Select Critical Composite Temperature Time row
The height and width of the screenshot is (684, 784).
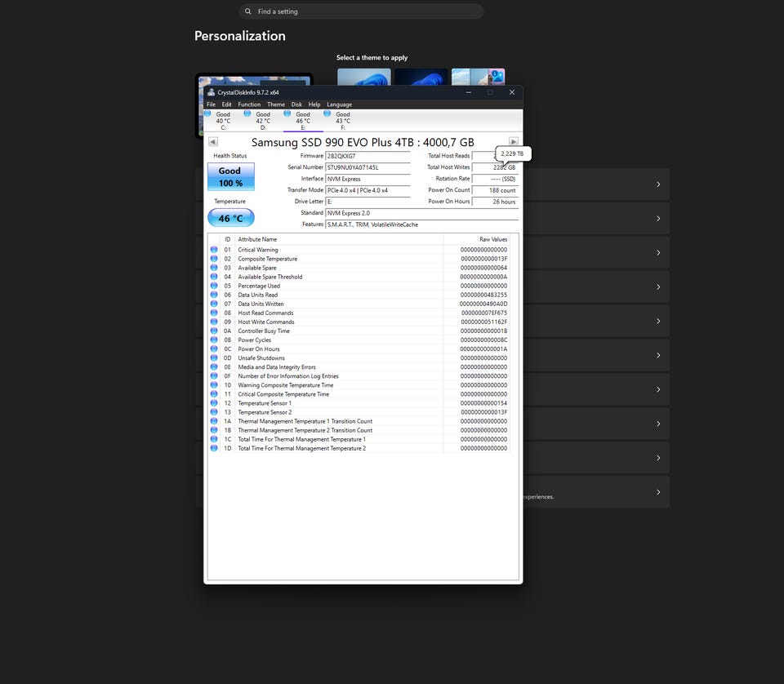pyautogui.click(x=360, y=393)
